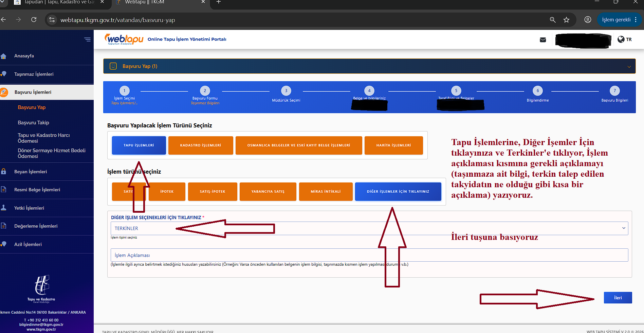Reload the page with the refresh icon
This screenshot has width=644, height=333.
pyautogui.click(x=34, y=20)
